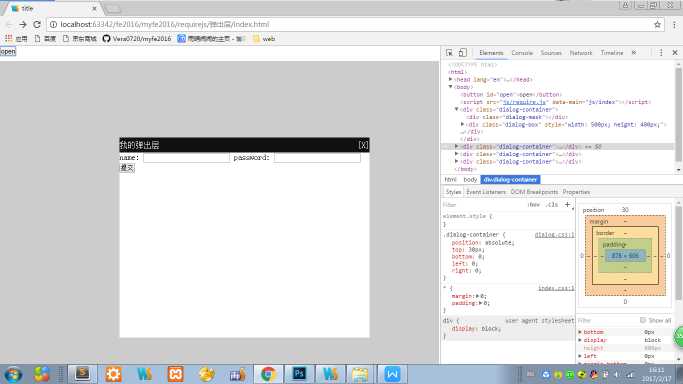
Task: Reload the page in Chrome
Action: (37, 24)
